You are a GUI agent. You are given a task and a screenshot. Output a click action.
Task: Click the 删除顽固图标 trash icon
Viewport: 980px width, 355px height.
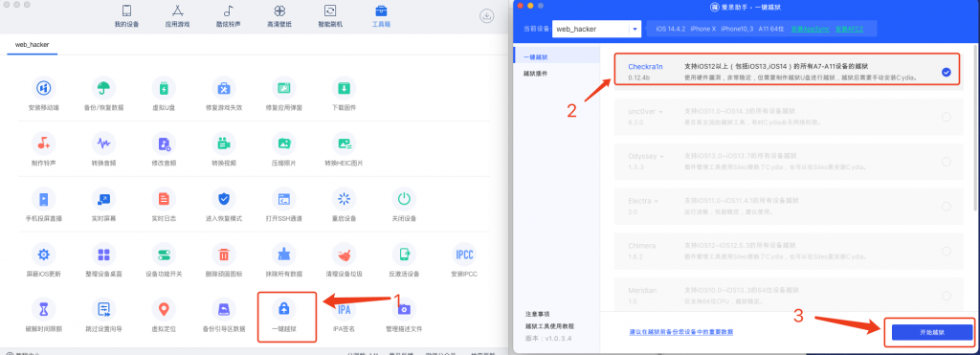tap(224, 255)
